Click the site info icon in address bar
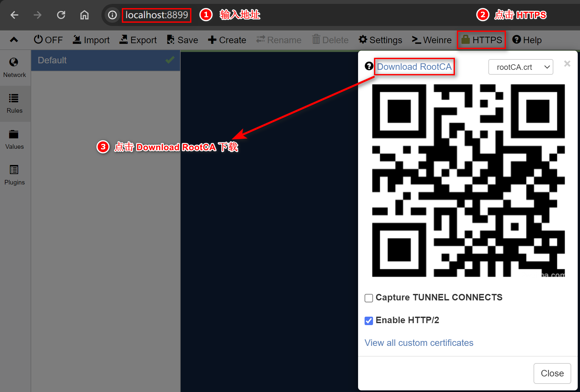This screenshot has width=580, height=392. pos(112,15)
